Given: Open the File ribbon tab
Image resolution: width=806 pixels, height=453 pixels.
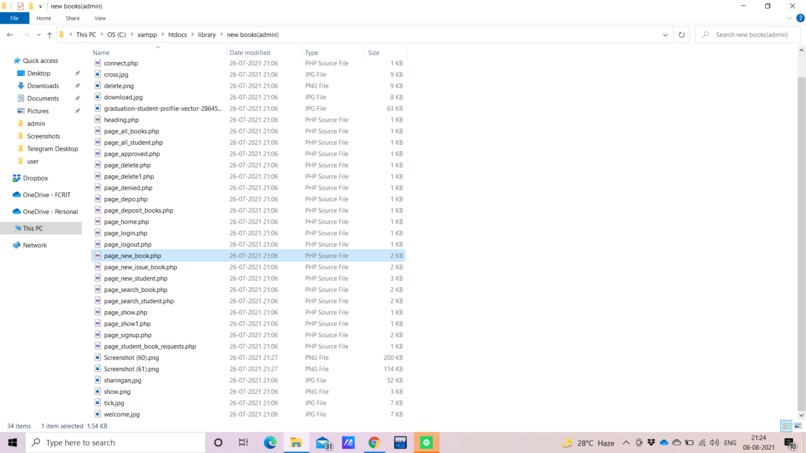Looking at the screenshot, I should pos(14,18).
